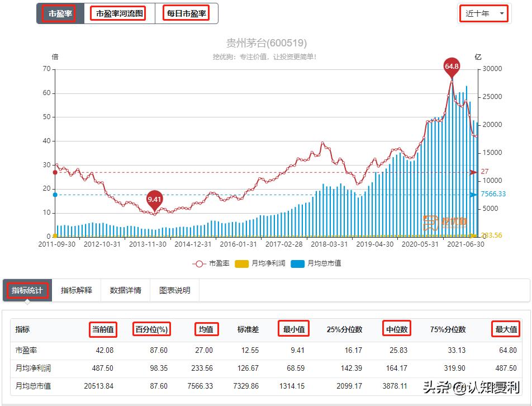532x406 pixels.
Task: Click the yellow 月均净利润 legend square
Action: pyautogui.click(x=241, y=263)
